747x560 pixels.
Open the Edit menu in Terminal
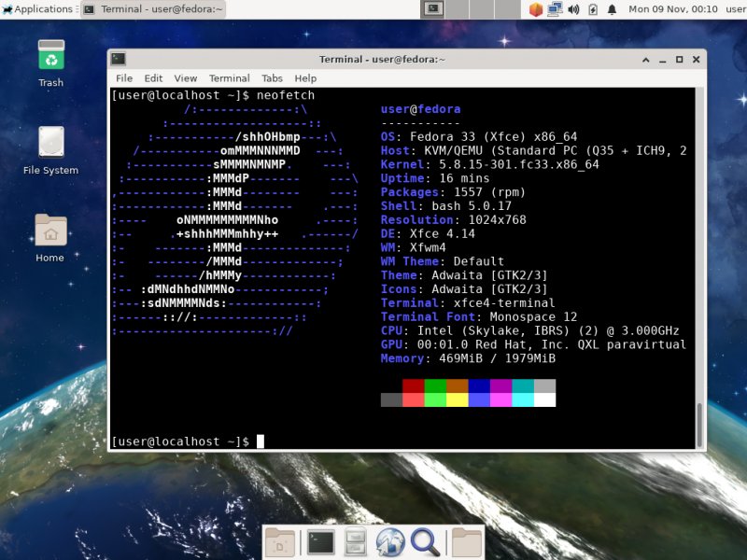tap(153, 78)
